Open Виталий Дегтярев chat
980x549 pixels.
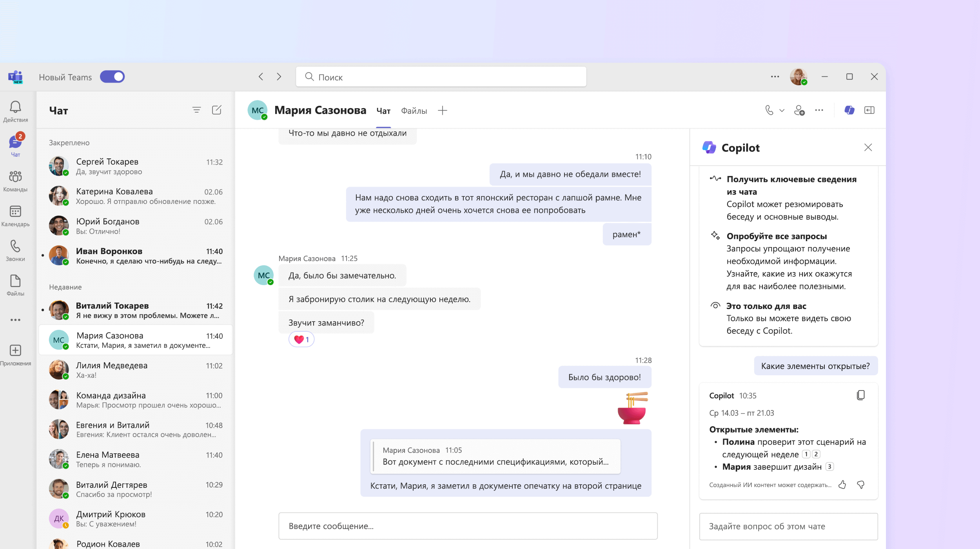coord(136,489)
